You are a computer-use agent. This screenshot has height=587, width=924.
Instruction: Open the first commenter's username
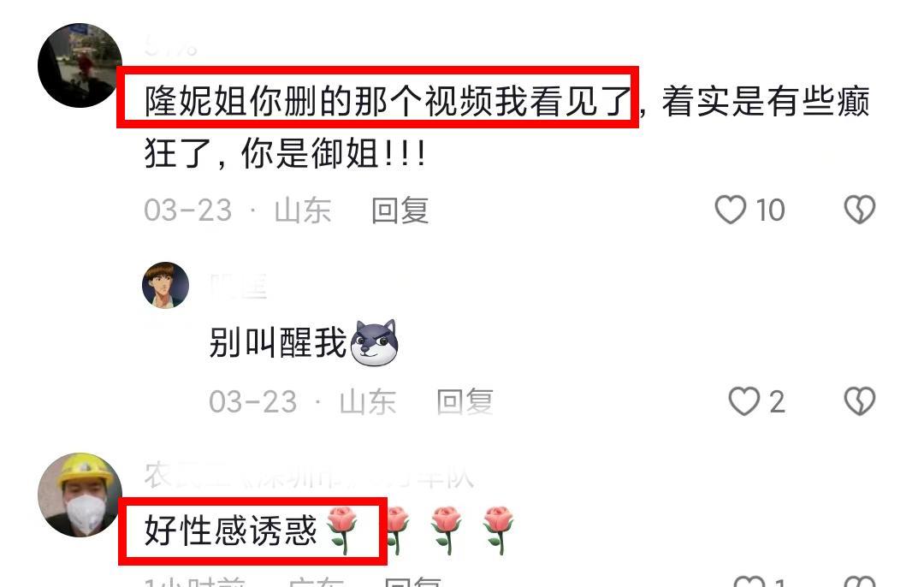tap(171, 47)
